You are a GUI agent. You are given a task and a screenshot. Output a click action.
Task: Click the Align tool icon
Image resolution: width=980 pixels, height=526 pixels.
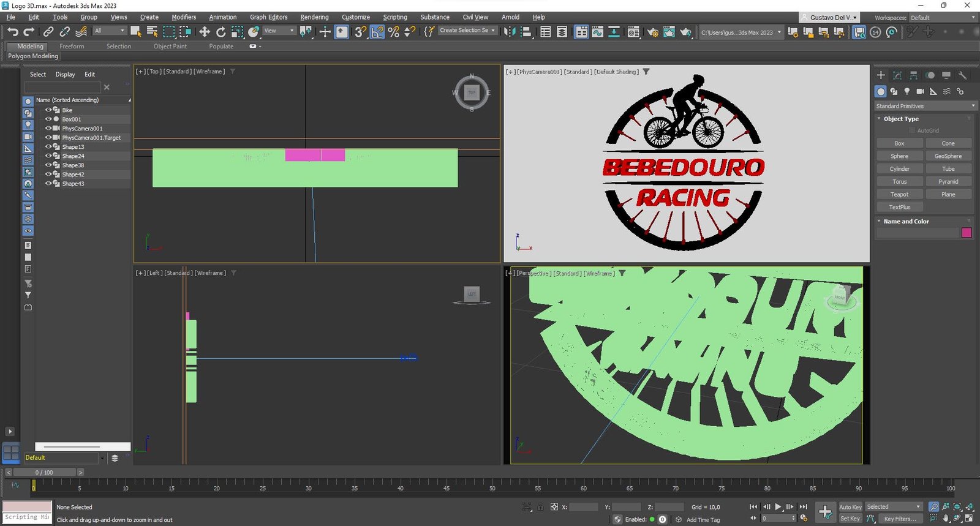pos(526,31)
